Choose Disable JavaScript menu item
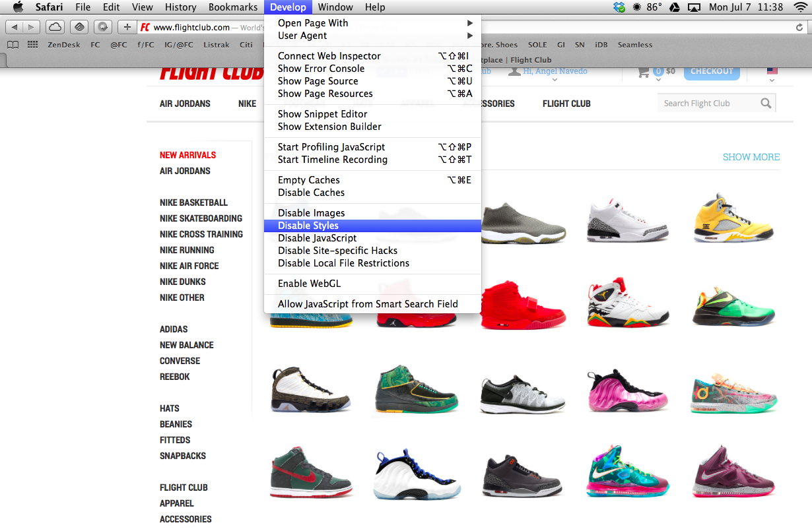This screenshot has width=812, height=531. pyautogui.click(x=372, y=238)
